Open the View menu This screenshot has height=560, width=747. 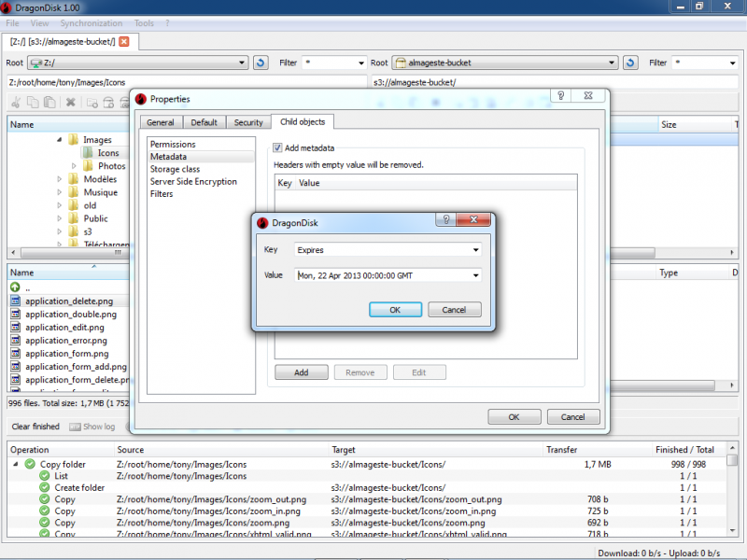coord(39,22)
